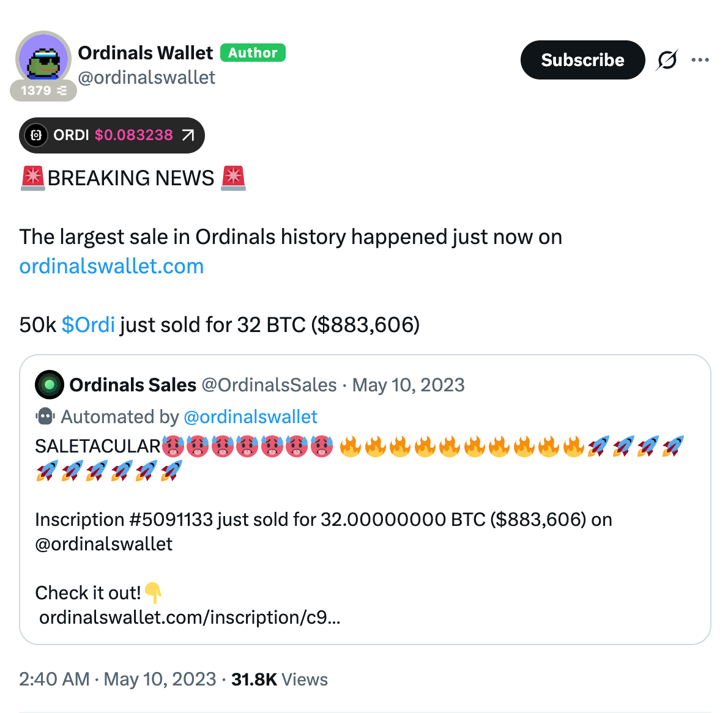Click the ORDI token logo icon
The height and width of the screenshot is (713, 728).
click(36, 135)
